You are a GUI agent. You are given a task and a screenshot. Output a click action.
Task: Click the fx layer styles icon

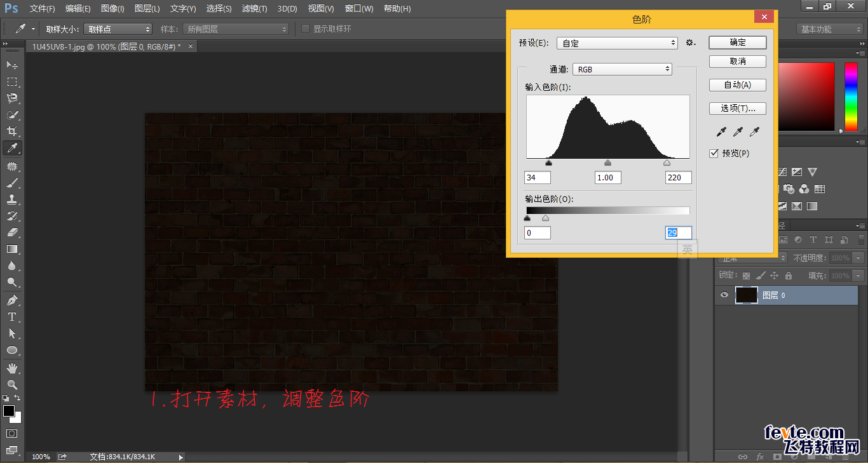(761, 456)
